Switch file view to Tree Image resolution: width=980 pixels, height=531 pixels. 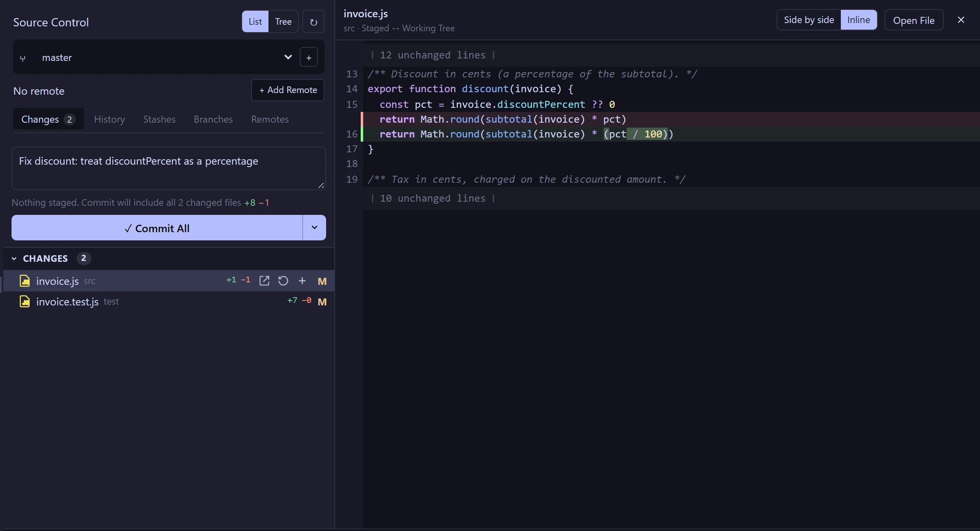[x=283, y=21]
